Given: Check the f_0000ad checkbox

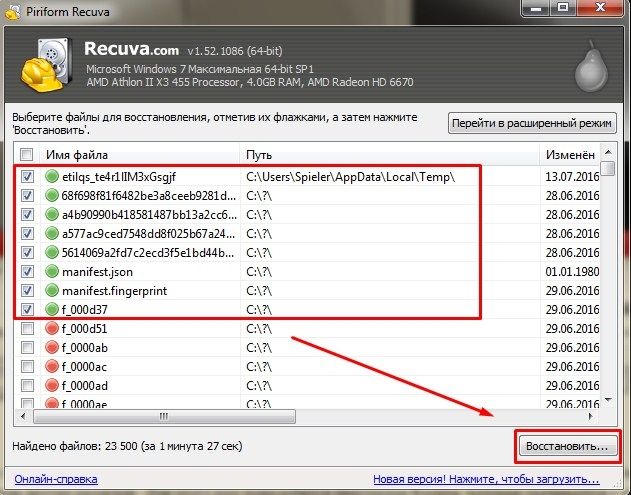Looking at the screenshot, I should tap(27, 386).
